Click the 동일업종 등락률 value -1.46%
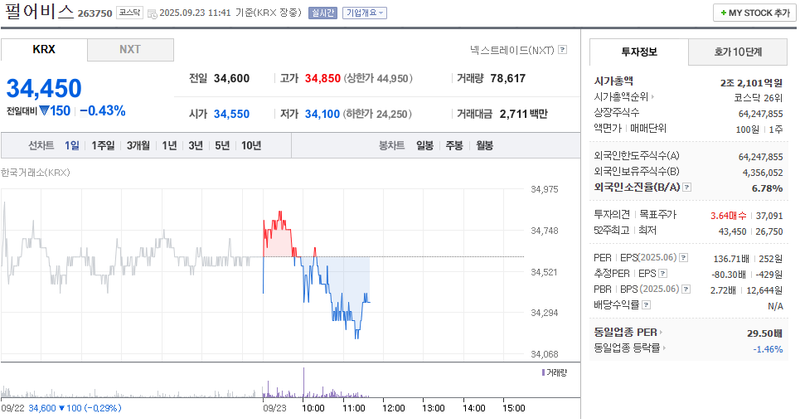 [x=768, y=350]
